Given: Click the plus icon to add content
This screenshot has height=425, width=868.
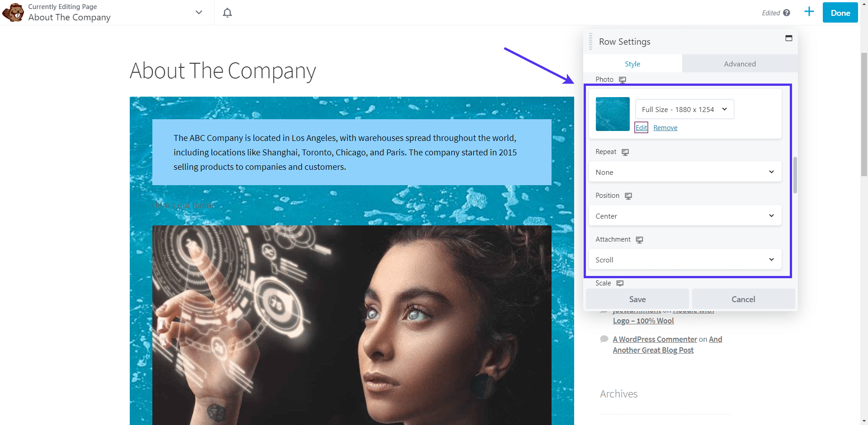Looking at the screenshot, I should click(809, 12).
